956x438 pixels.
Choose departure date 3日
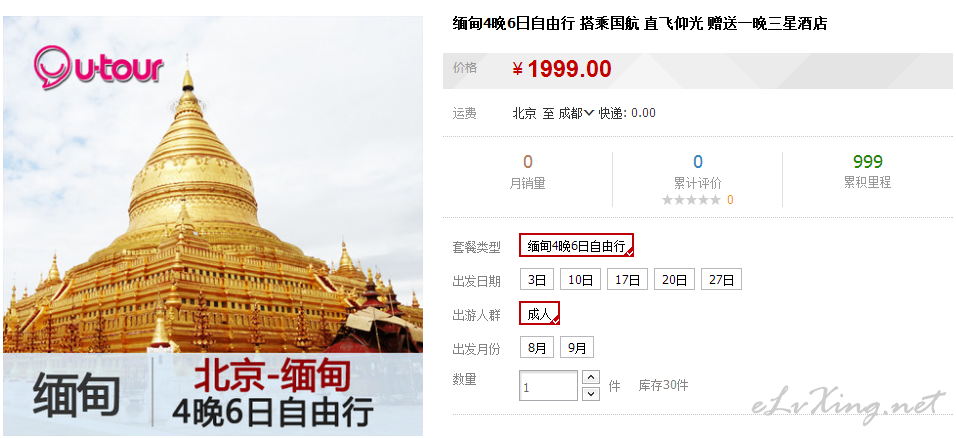point(537,280)
